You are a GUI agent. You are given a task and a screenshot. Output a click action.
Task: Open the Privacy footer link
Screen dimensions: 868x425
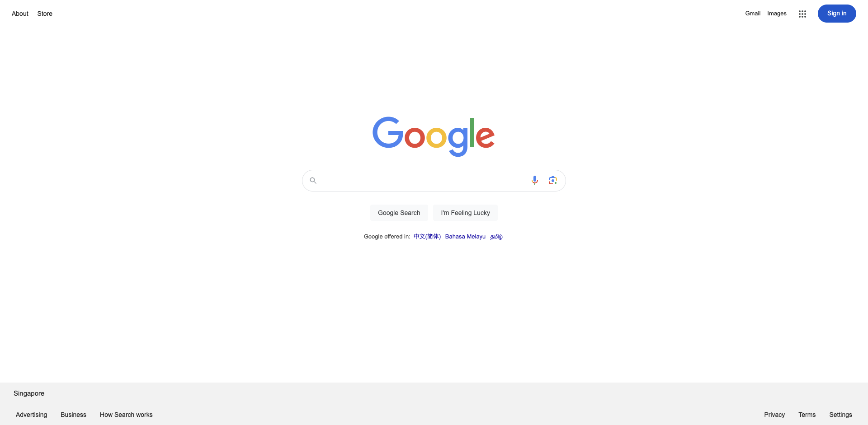(774, 415)
